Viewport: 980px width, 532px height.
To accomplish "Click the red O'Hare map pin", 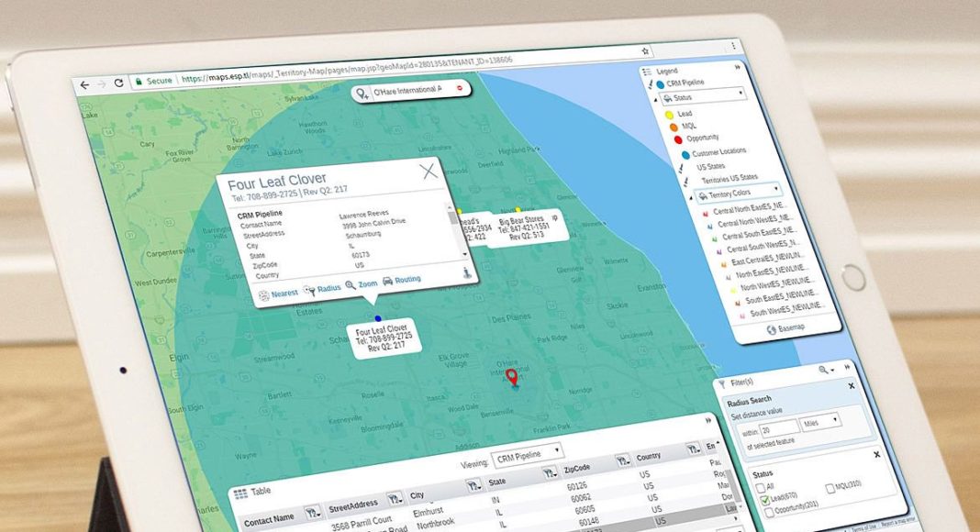I will click(x=512, y=376).
